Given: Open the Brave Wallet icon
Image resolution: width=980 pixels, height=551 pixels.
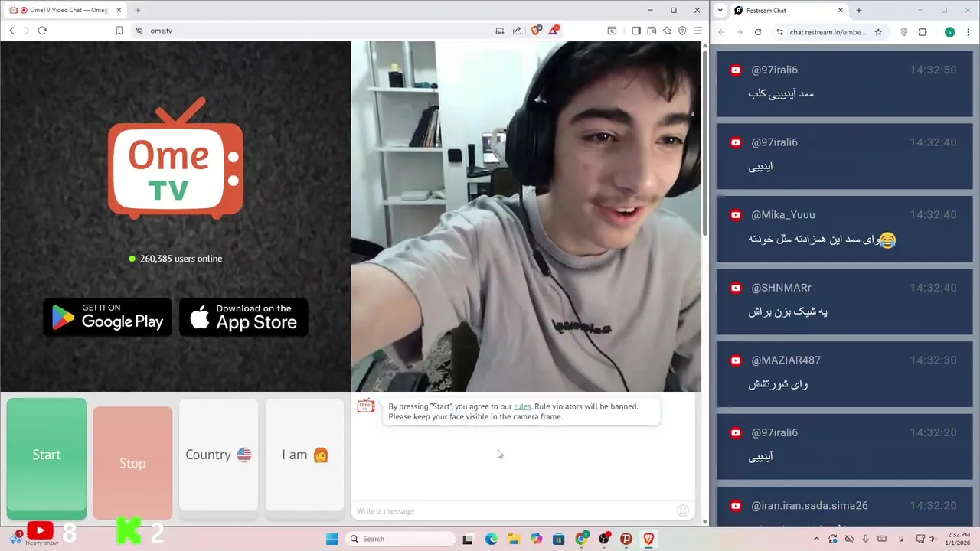Looking at the screenshot, I should click(652, 31).
